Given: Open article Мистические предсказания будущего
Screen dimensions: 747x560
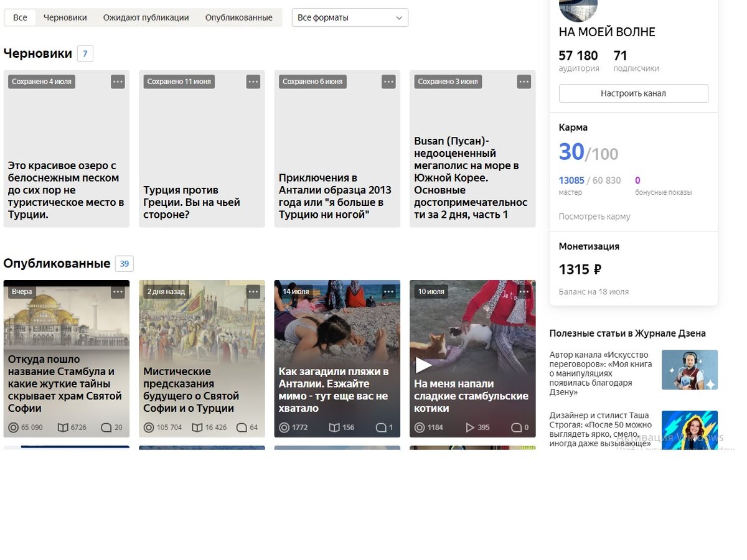Looking at the screenshot, I should [191, 390].
